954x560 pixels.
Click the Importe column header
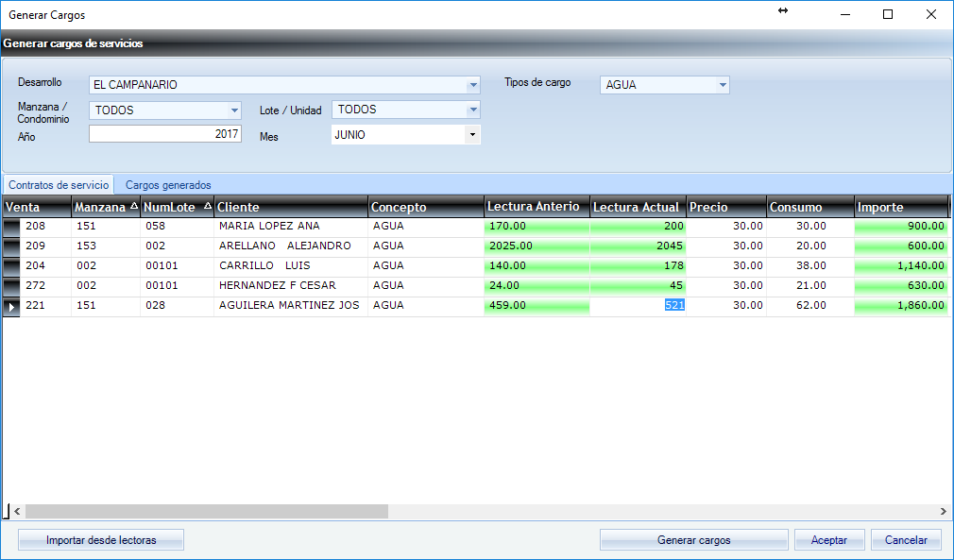pyautogui.click(x=901, y=207)
